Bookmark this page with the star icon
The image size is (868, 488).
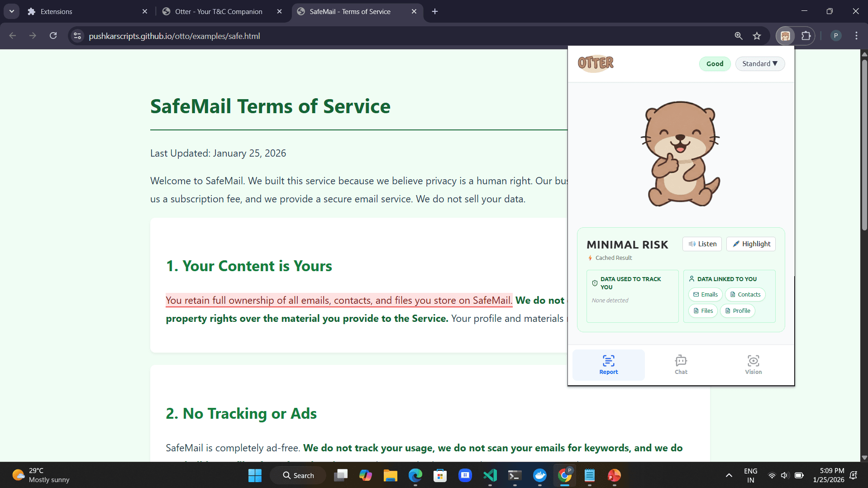[757, 36]
